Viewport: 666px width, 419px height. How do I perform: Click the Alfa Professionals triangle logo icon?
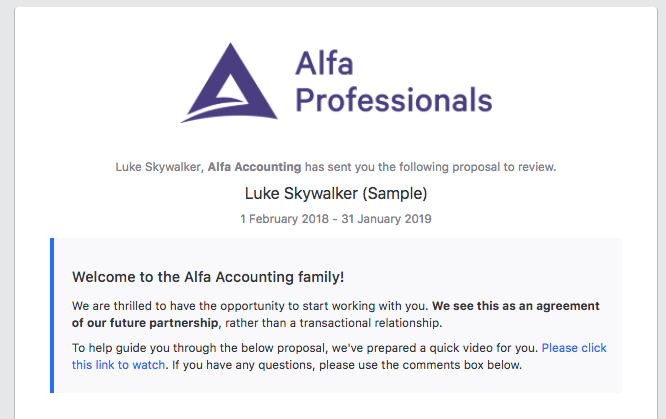228,83
